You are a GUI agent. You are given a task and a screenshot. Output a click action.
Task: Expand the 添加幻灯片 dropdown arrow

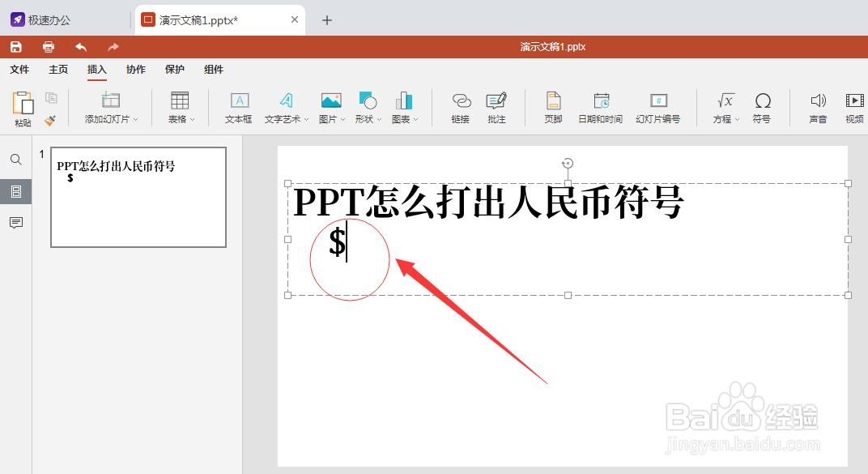136,120
